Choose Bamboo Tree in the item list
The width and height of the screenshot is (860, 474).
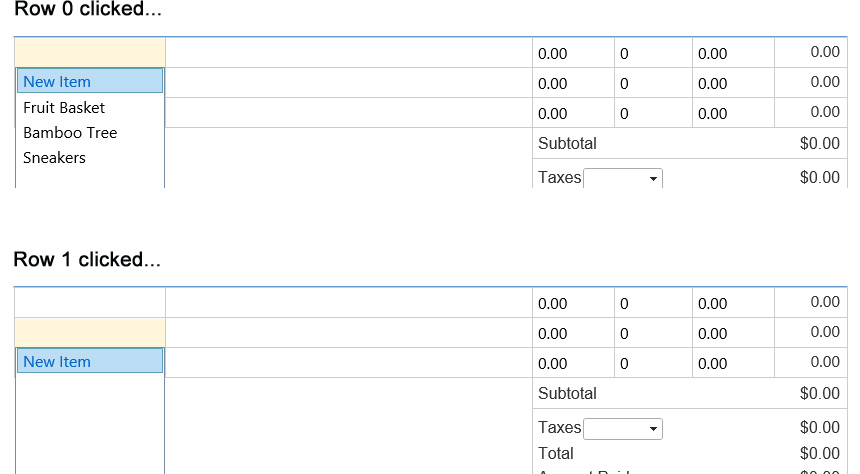coord(70,132)
